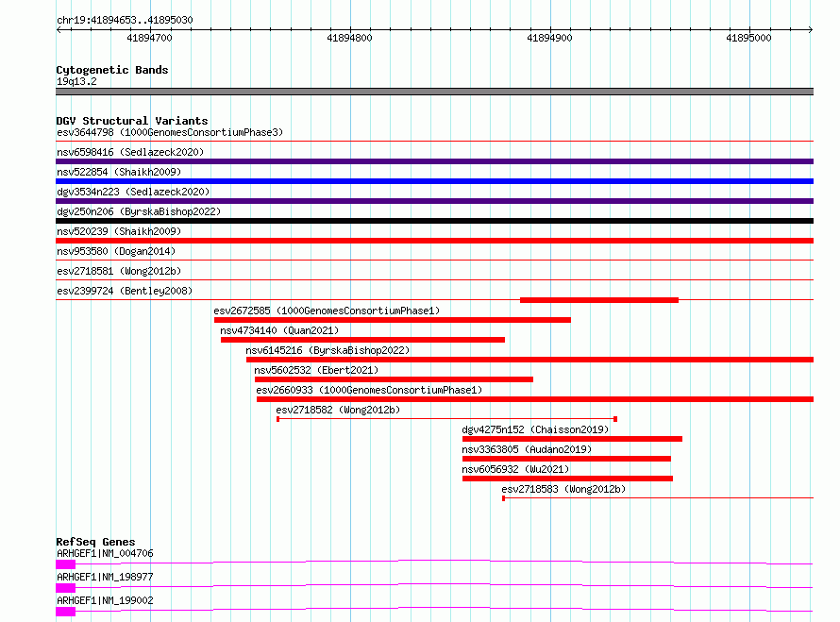Click the red bar under esv2672585
This screenshot has height=622, width=840.
point(392,320)
